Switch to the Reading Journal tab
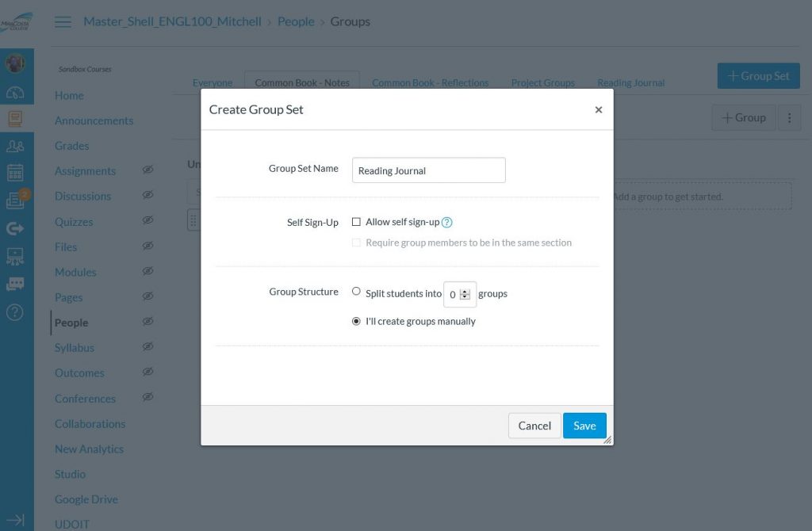 click(x=630, y=82)
